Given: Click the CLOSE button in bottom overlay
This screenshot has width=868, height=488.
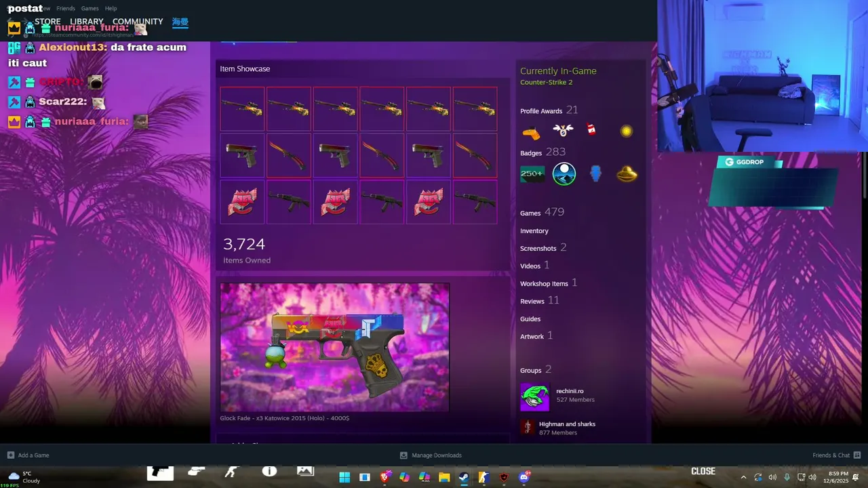Looking at the screenshot, I should tap(703, 471).
